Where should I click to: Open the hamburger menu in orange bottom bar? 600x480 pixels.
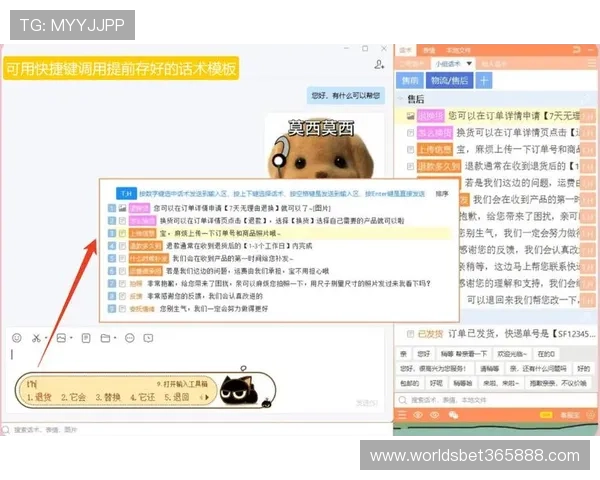(x=402, y=415)
